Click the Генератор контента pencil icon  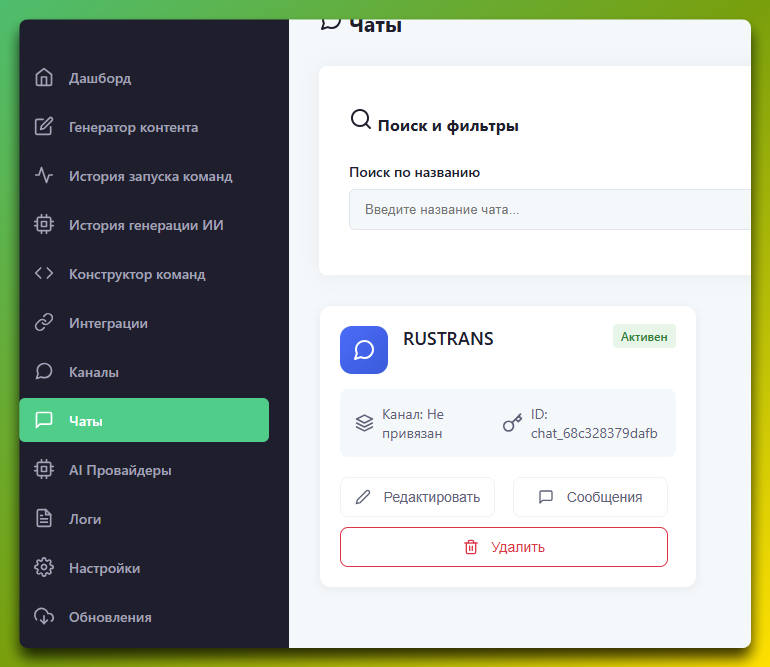pyautogui.click(x=43, y=127)
